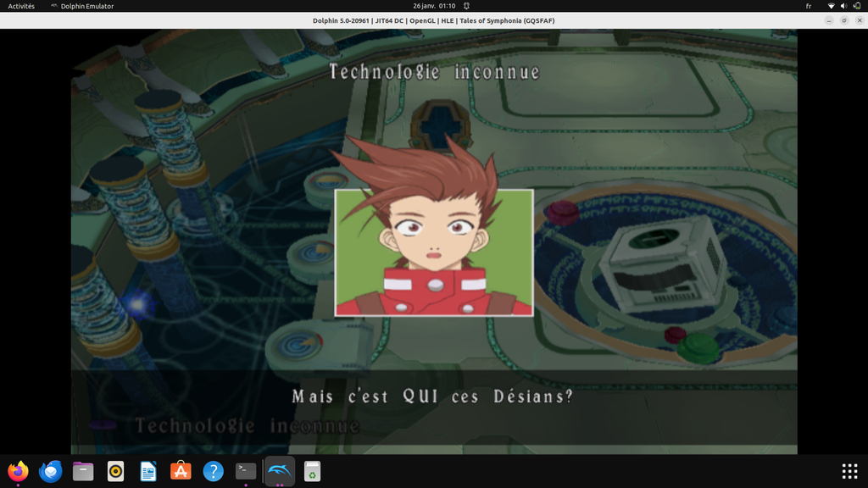Click the Dolphin Emulator dock icon
The image size is (868, 488).
coord(279,471)
